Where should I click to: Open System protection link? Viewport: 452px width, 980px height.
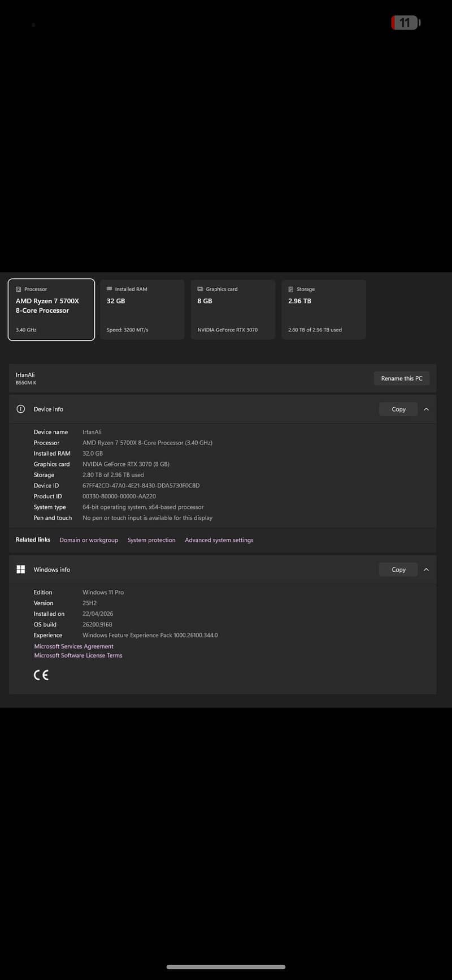tap(151, 540)
